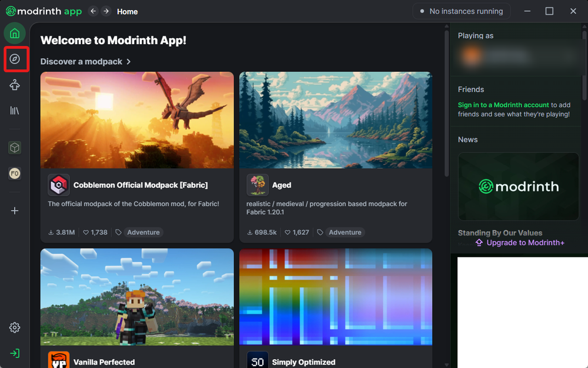Open the Library via sidebar icon
The width and height of the screenshot is (588, 368).
[14, 111]
